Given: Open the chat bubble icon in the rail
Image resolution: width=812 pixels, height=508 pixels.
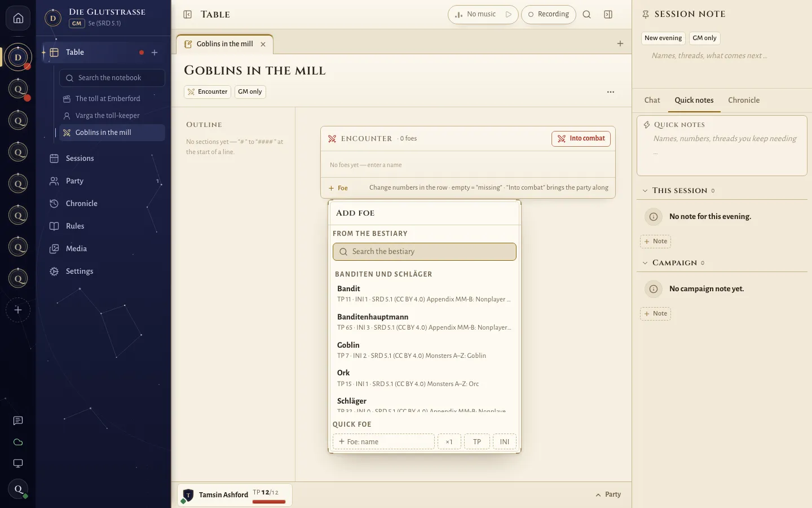Looking at the screenshot, I should pos(18,421).
